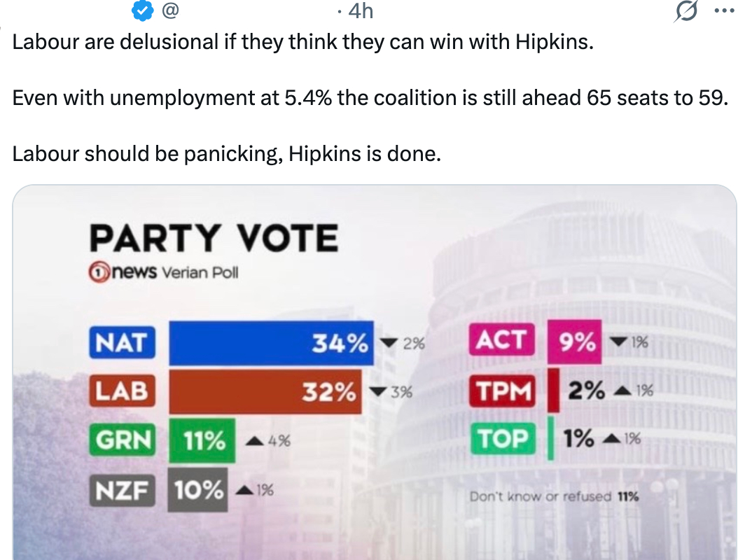Click the red TPM party label

502,391
